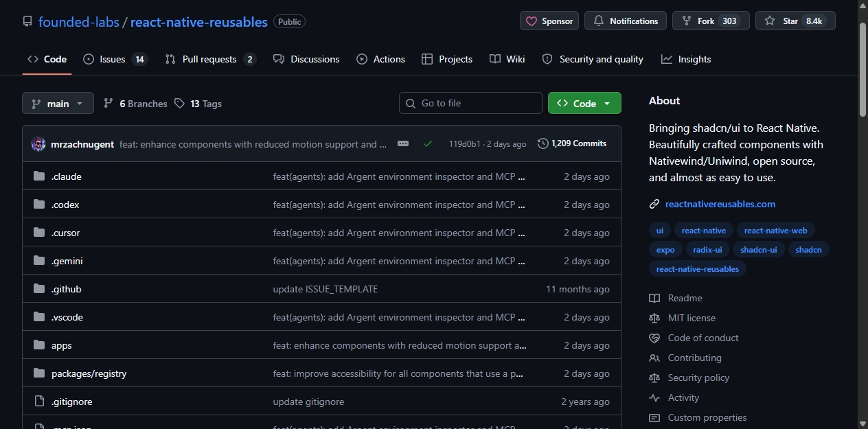Open react-native-reusables repository link
Image resolution: width=868 pixels, height=429 pixels.
(199, 22)
